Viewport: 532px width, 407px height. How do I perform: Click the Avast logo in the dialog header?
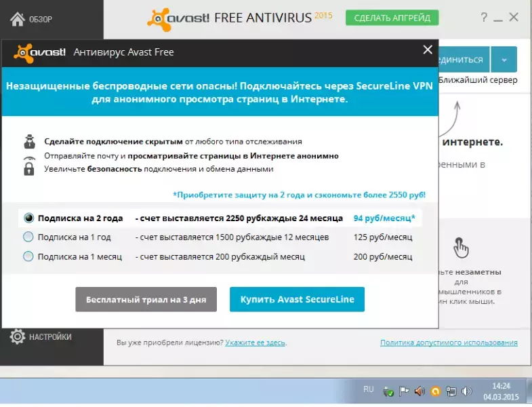coord(39,53)
